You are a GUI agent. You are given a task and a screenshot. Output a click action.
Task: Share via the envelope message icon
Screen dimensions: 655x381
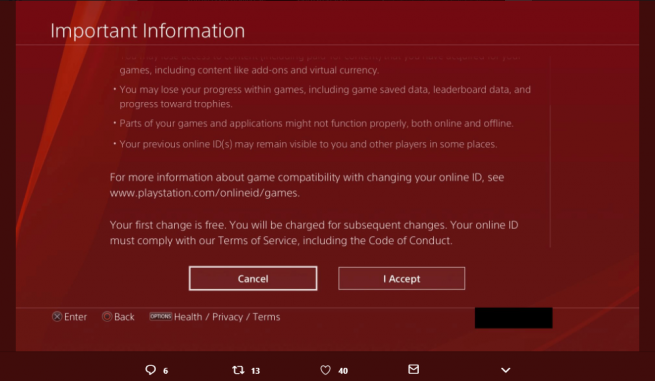click(x=414, y=369)
